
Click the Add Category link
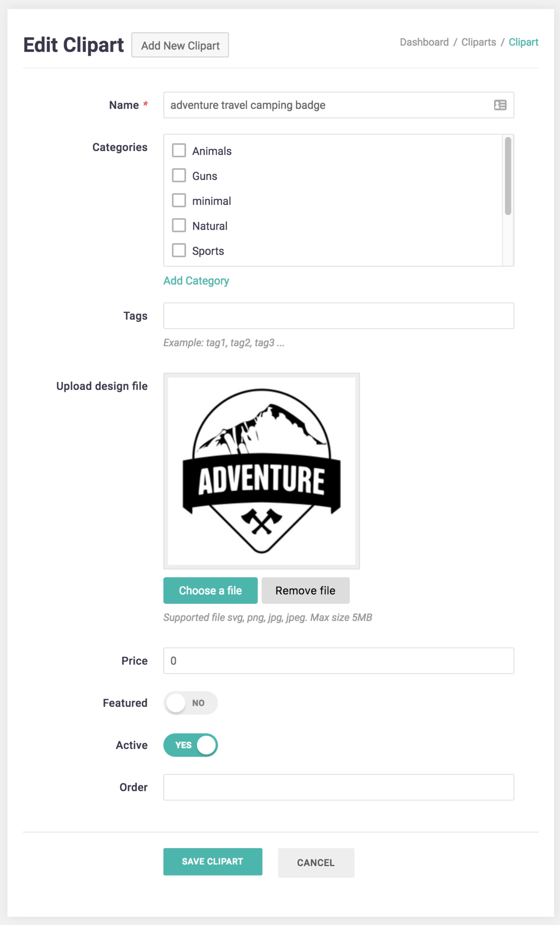[196, 281]
